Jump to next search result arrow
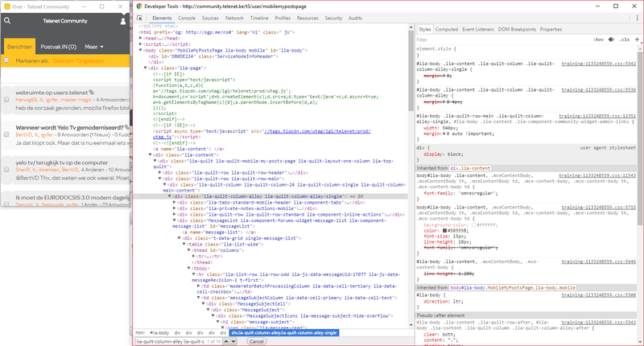 tap(233, 341)
